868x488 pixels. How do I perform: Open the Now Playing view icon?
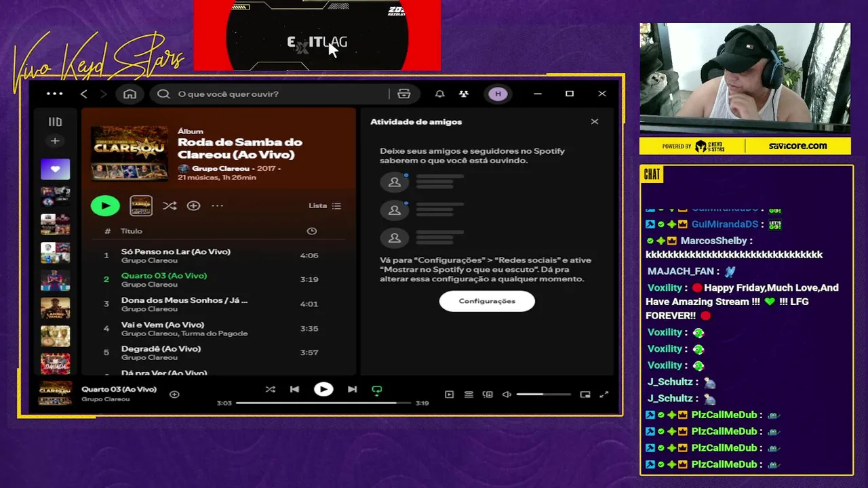(449, 394)
